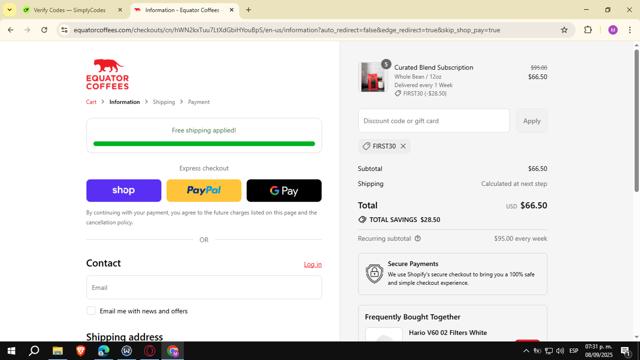640x360 pixels.
Task: Reload the page with refresh icon
Action: (x=44, y=30)
